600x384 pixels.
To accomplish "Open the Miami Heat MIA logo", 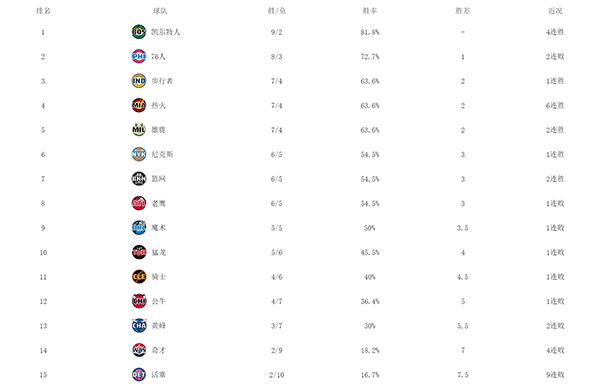I will coord(139,105).
